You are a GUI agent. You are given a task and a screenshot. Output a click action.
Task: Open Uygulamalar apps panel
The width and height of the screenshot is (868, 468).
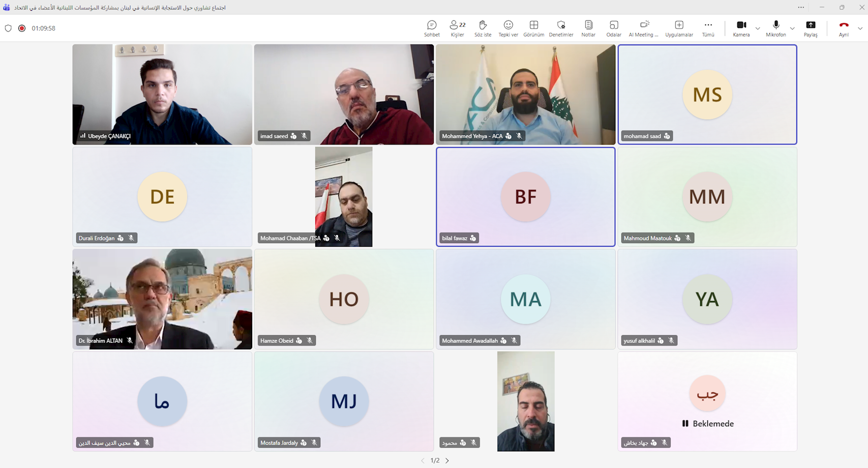point(679,28)
